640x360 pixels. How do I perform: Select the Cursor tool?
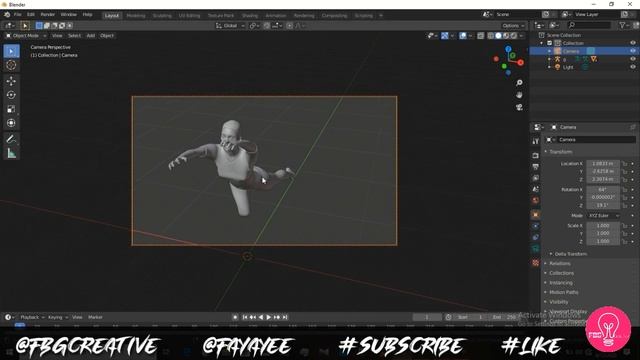[x=11, y=65]
